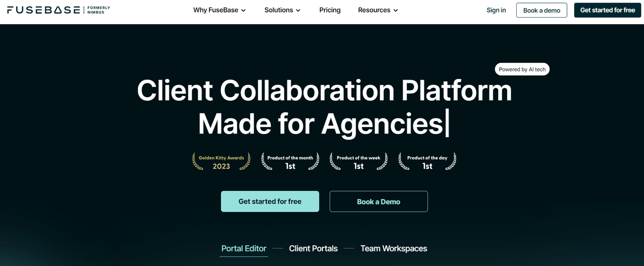Screen dimensions: 644x266
Task: Click the header Get started for free button
Action: coord(608,10)
